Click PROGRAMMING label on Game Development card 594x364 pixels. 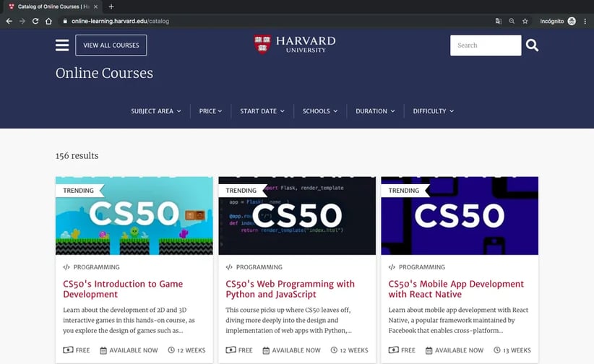(x=97, y=267)
